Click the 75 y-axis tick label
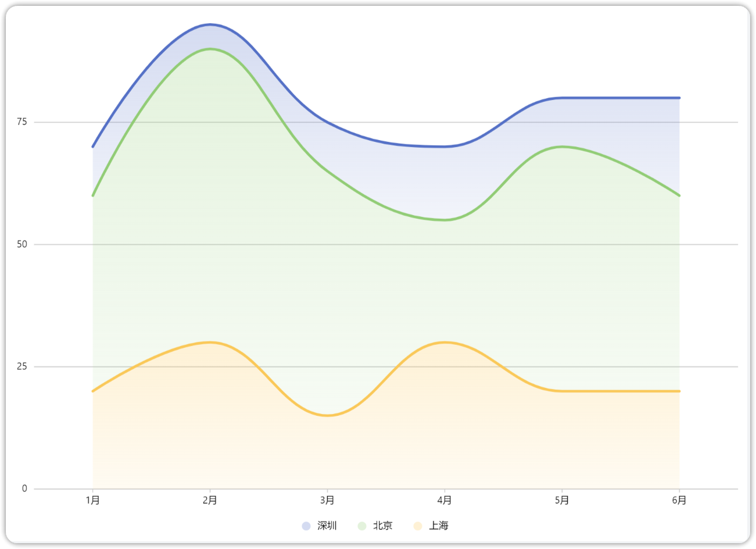The image size is (756, 549). (22, 122)
